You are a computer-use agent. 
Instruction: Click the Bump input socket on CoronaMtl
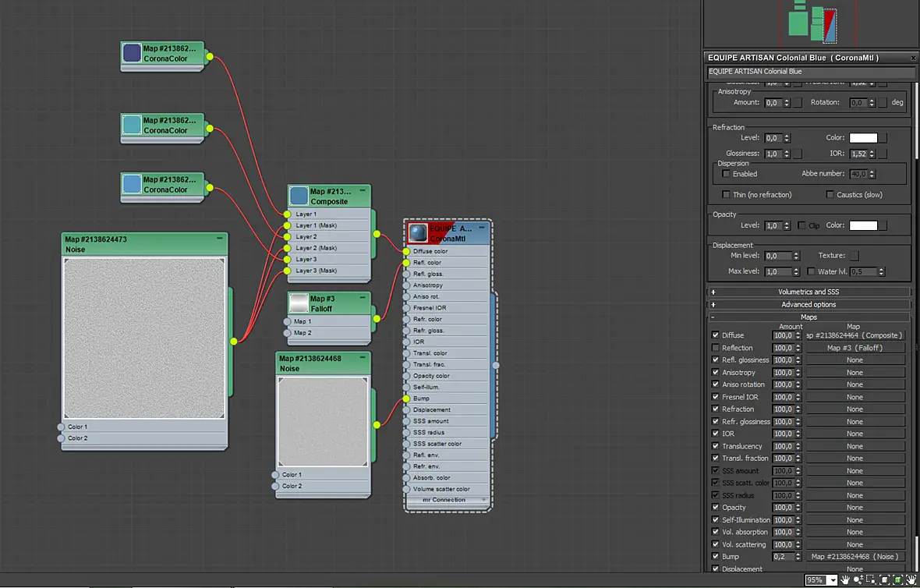pos(406,399)
